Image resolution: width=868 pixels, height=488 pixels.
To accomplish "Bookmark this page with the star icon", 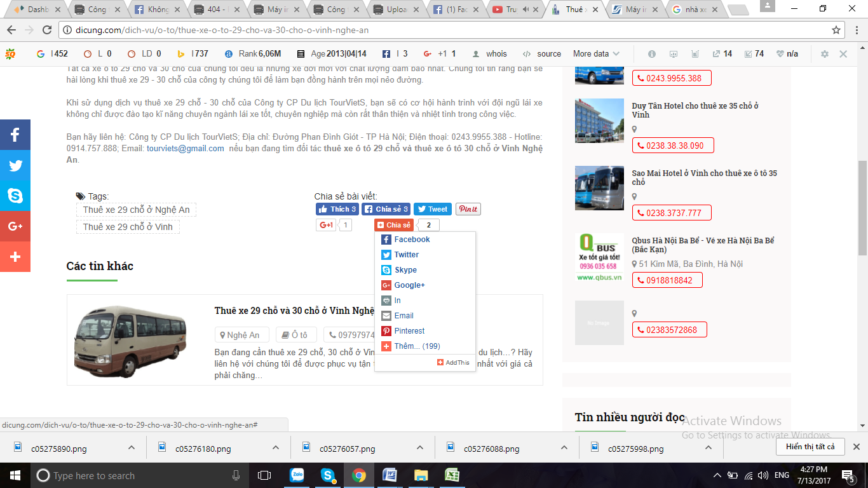I will pyautogui.click(x=836, y=30).
